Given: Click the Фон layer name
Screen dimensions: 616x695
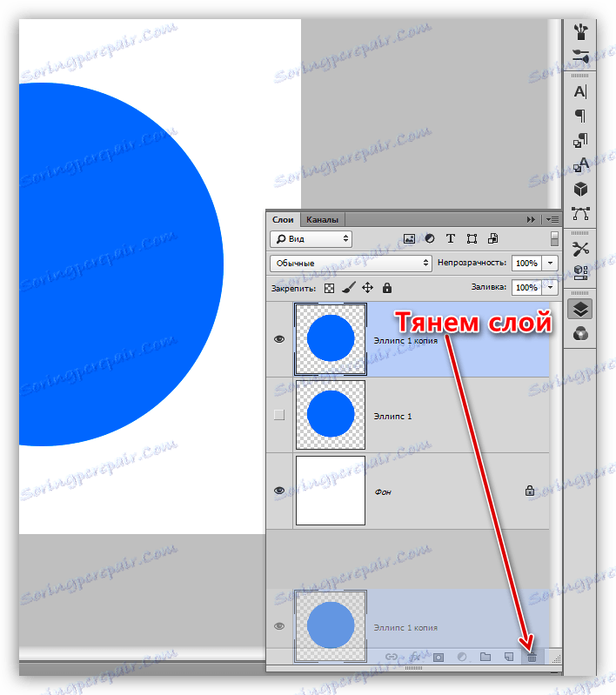Looking at the screenshot, I should [x=383, y=492].
